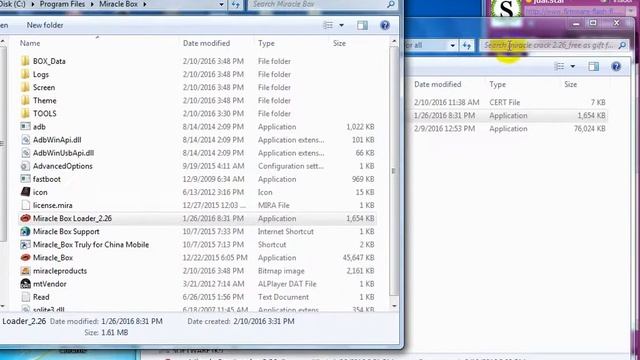
Task: Select the Screen folder icon
Action: coord(25,87)
